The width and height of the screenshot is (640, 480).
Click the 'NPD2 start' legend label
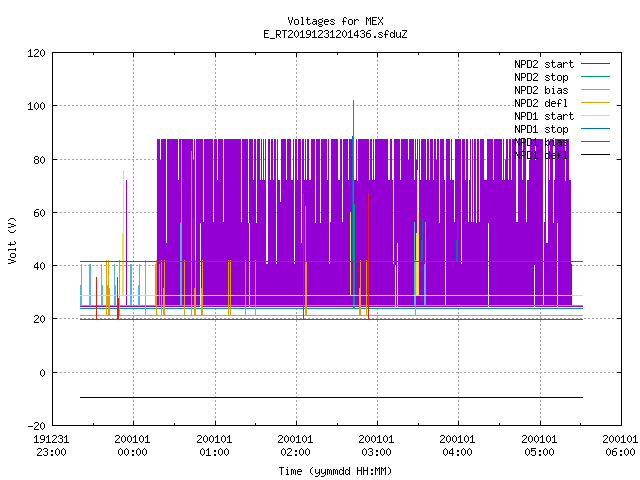544,64
